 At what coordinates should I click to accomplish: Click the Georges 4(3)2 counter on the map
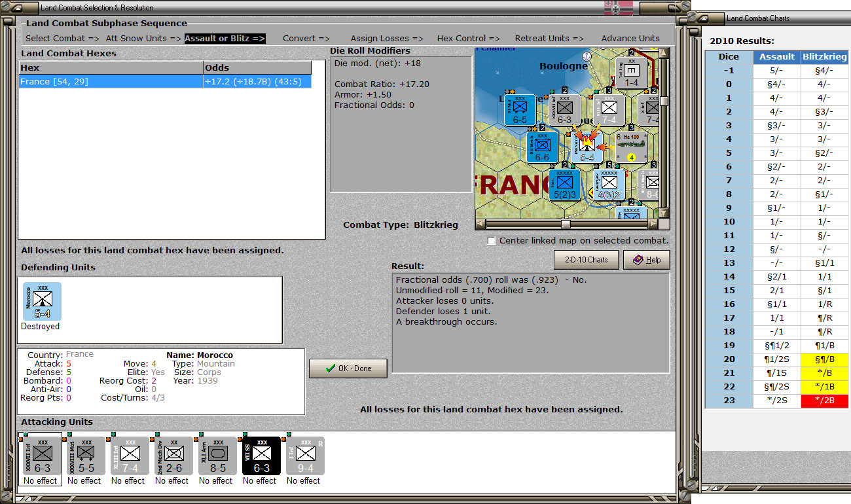(609, 185)
